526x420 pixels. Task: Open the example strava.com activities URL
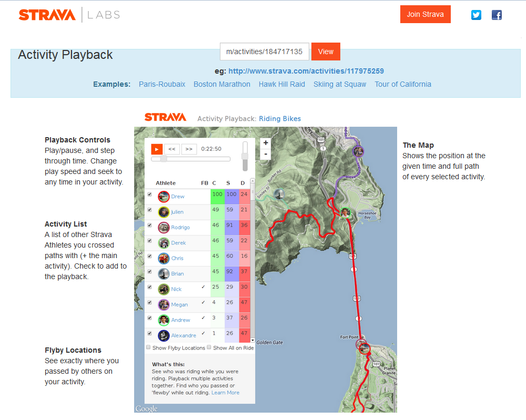pyautogui.click(x=306, y=71)
